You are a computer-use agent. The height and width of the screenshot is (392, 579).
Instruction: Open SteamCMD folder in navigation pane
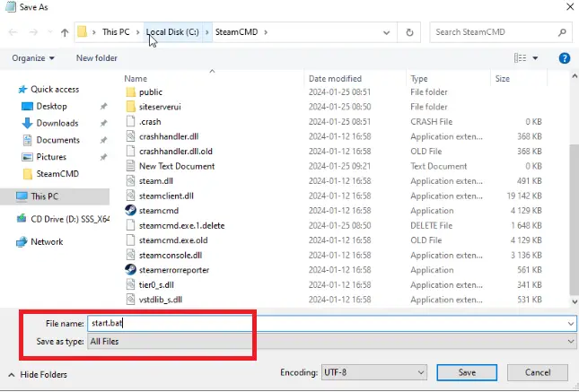click(57, 174)
